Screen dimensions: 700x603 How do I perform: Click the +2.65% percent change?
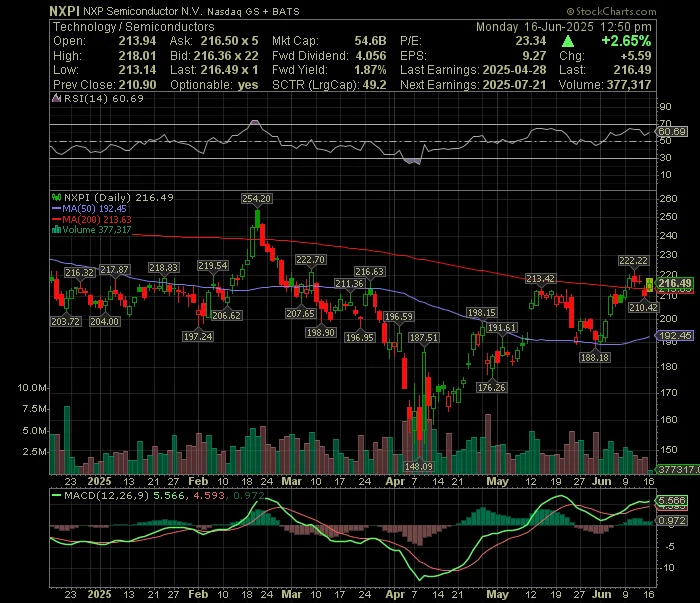coord(626,41)
